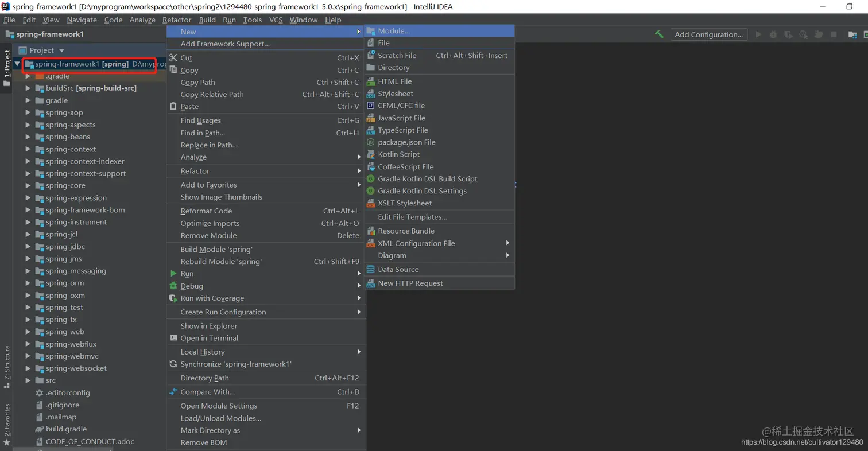
Task: Click the Copy icon in context menu
Action: coord(173,69)
